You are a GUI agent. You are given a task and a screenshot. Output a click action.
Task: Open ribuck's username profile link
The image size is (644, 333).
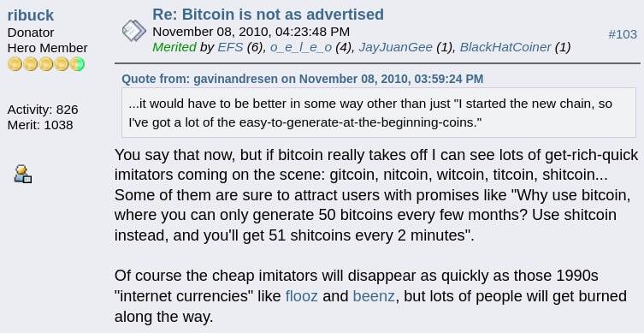click(31, 15)
